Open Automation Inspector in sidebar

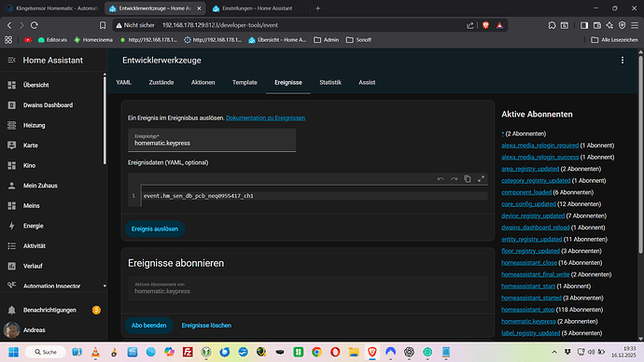coord(52,285)
